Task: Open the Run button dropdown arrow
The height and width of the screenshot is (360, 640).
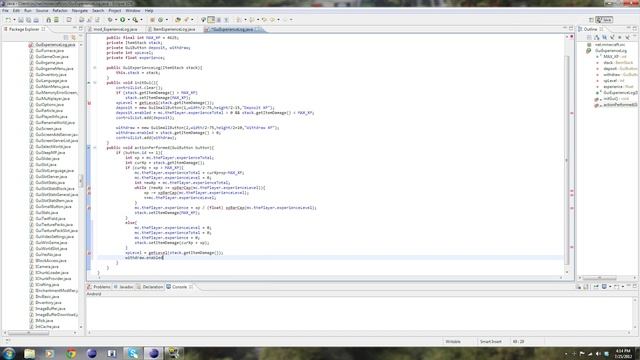Action: (x=128, y=20)
